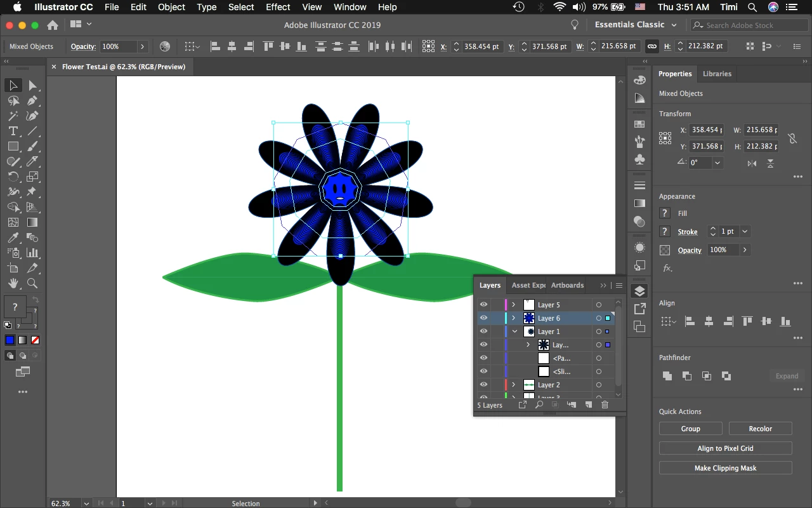Open the Window menu
The height and width of the screenshot is (508, 812).
pyautogui.click(x=350, y=7)
